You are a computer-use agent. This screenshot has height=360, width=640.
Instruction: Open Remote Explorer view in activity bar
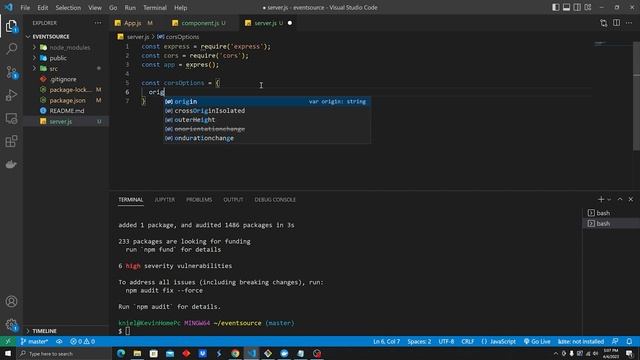pyautogui.click(x=11, y=118)
